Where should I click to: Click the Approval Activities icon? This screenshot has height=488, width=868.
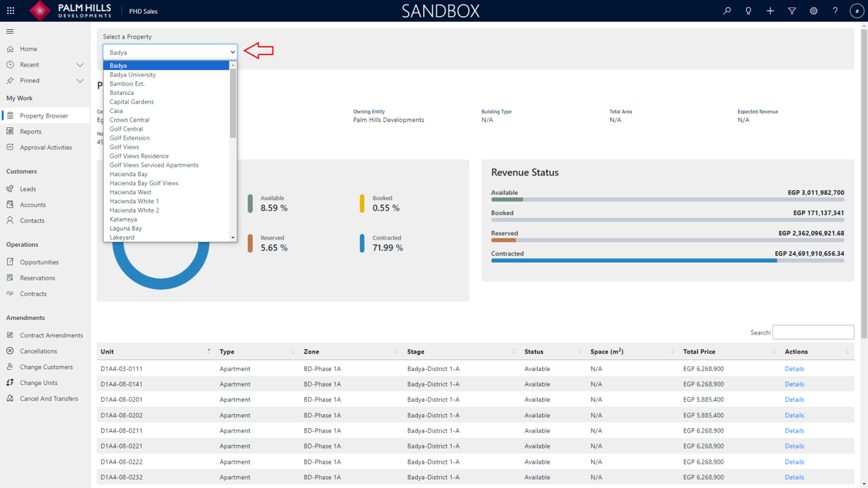point(10,148)
